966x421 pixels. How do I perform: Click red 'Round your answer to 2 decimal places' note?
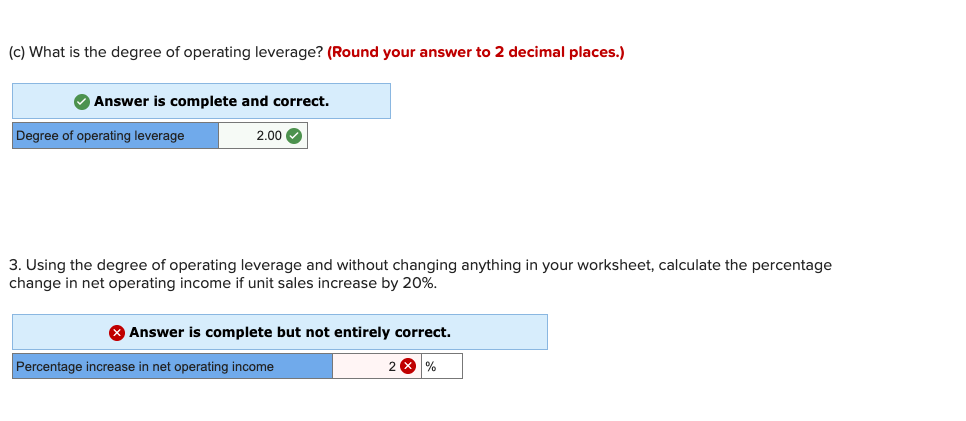[476, 52]
